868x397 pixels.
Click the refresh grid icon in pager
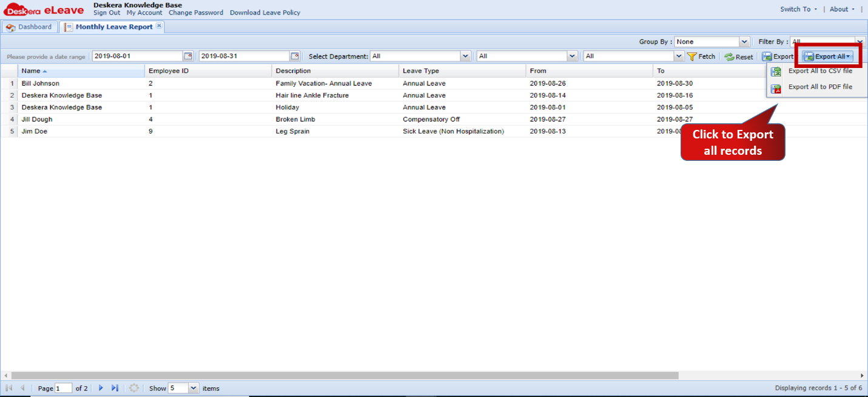[134, 388]
